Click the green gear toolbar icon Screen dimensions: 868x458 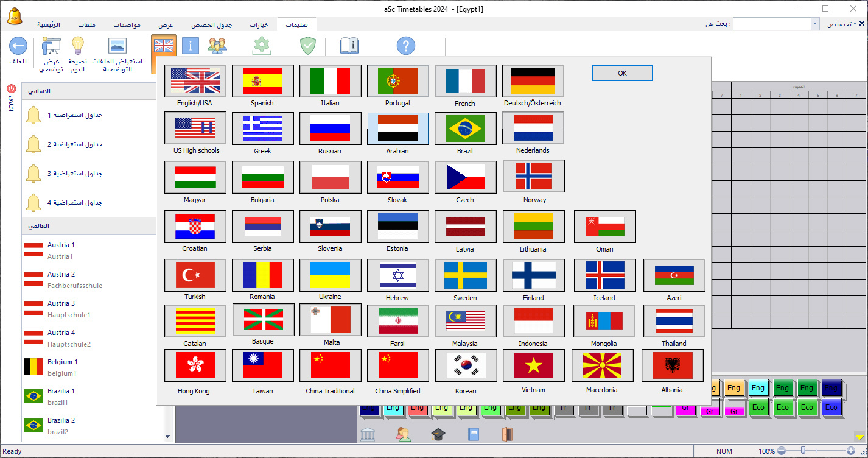pos(262,46)
